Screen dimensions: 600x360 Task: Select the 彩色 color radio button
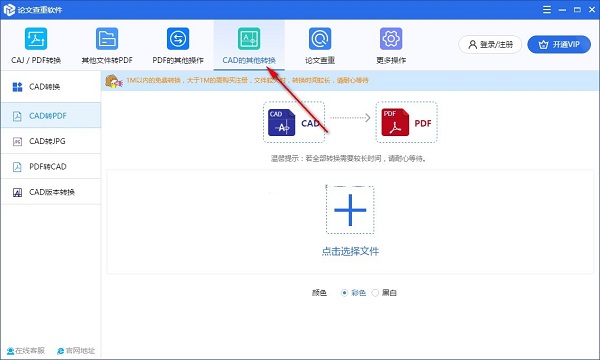tap(344, 293)
